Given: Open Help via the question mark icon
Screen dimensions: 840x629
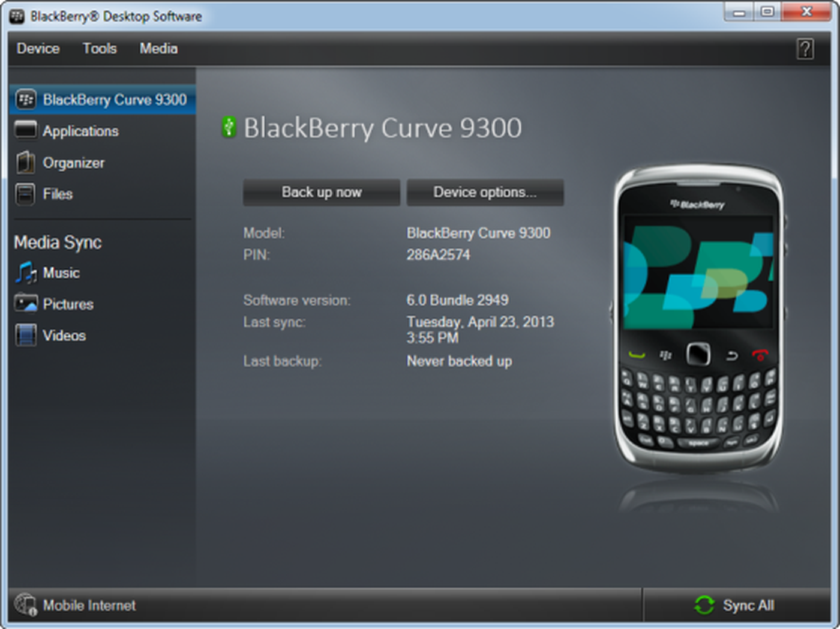Looking at the screenshot, I should point(806,49).
